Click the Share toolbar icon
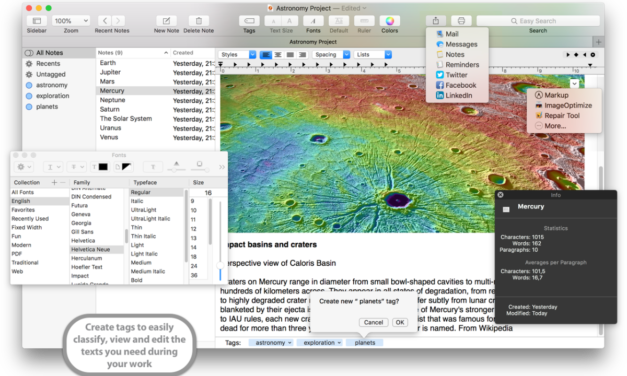The width and height of the screenshot is (627, 376). pos(436,21)
